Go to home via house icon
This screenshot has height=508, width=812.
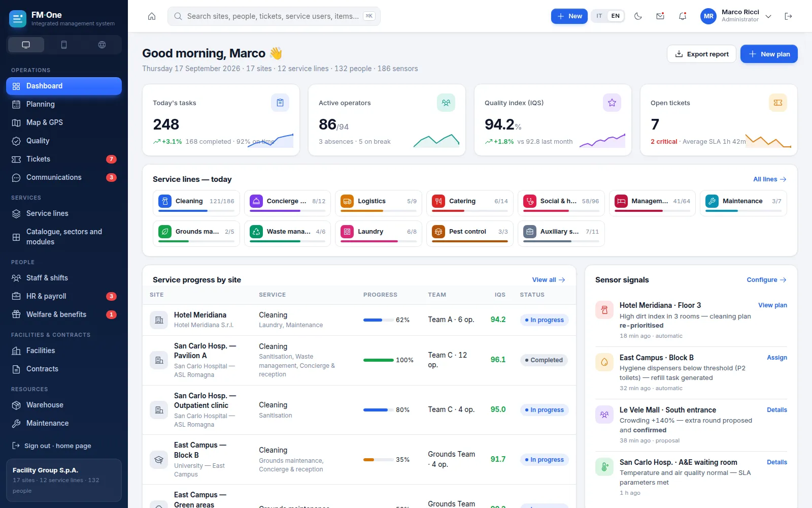click(x=152, y=16)
